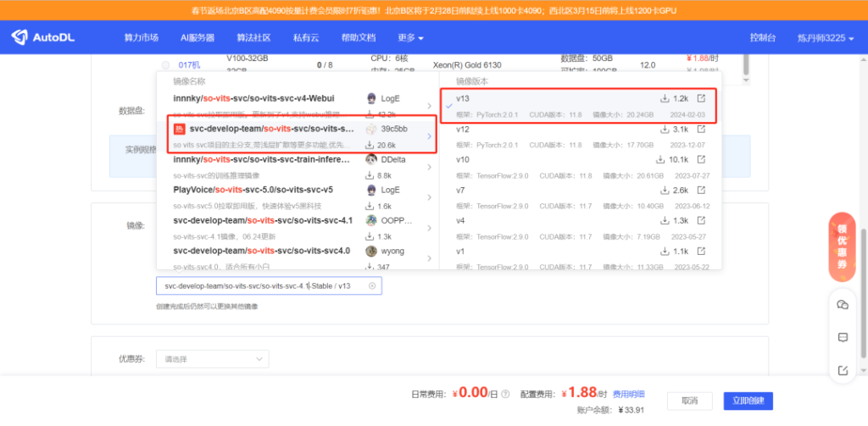868x426 pixels.
Task: Select version v12 row
Action: pos(580,136)
